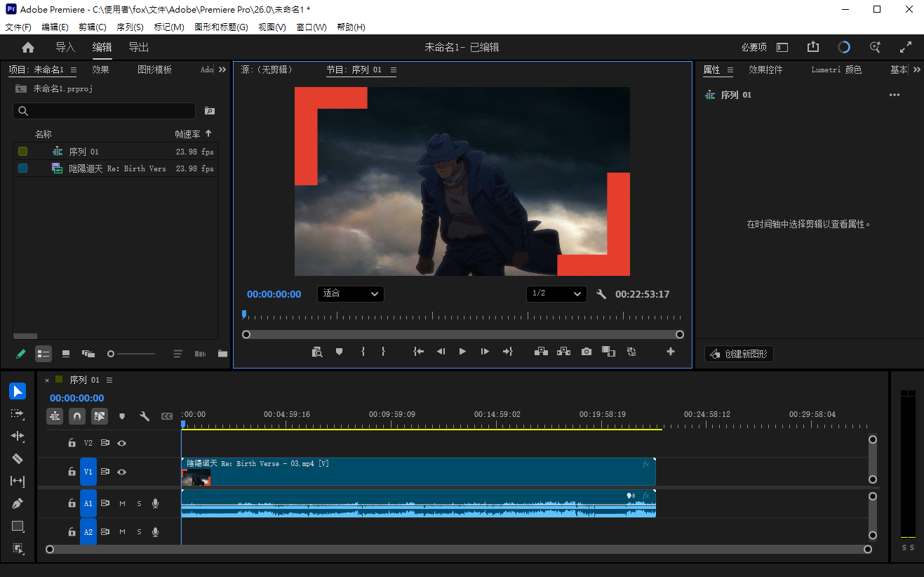Select the Slip tool
Image resolution: width=924 pixels, height=577 pixels.
coord(18,481)
